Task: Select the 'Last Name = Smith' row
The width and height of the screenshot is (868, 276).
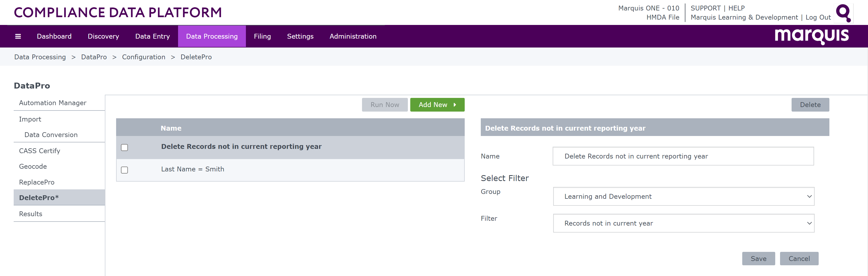Action: (290, 170)
